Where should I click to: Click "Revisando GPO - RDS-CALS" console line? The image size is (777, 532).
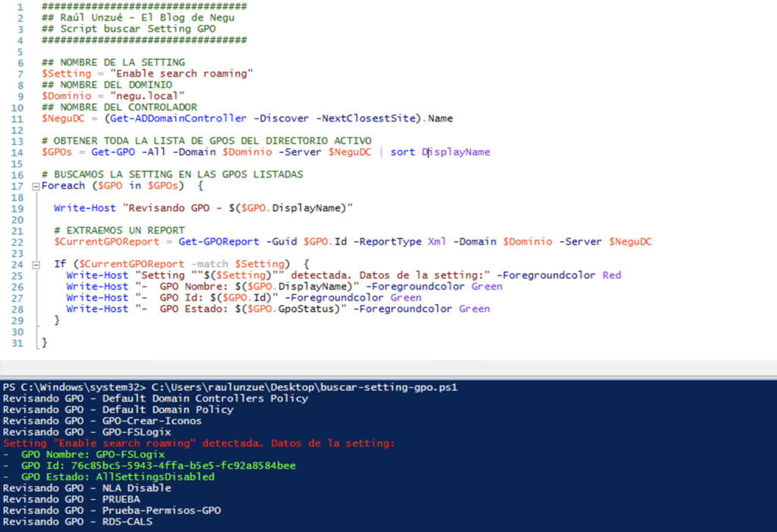(x=77, y=521)
